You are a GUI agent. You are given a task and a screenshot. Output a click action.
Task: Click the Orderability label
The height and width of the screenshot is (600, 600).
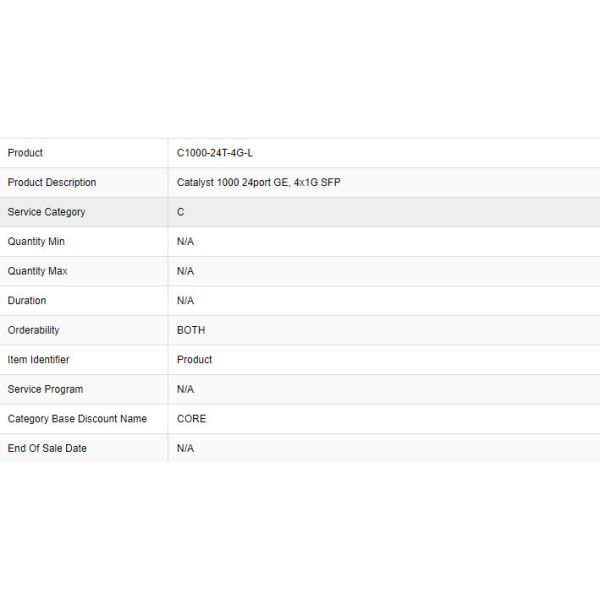[34, 330]
